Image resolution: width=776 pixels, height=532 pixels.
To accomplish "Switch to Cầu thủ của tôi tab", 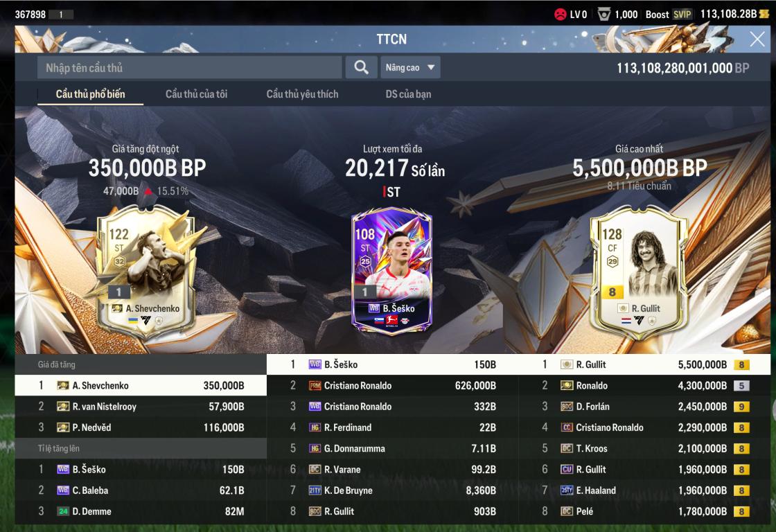I will 197,94.
